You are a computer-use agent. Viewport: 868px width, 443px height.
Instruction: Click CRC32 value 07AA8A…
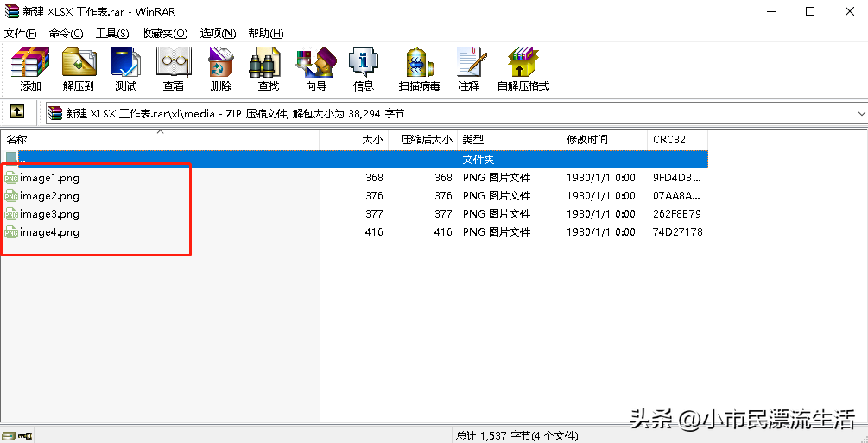[678, 195]
